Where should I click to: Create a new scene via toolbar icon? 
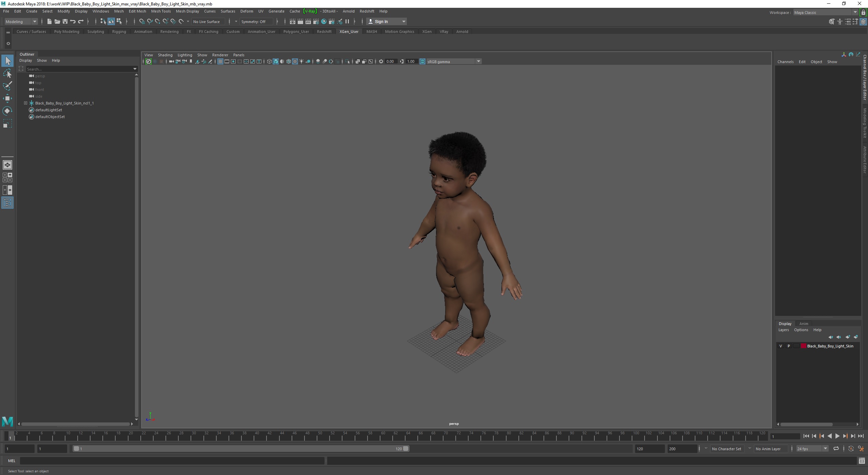[x=49, y=21]
